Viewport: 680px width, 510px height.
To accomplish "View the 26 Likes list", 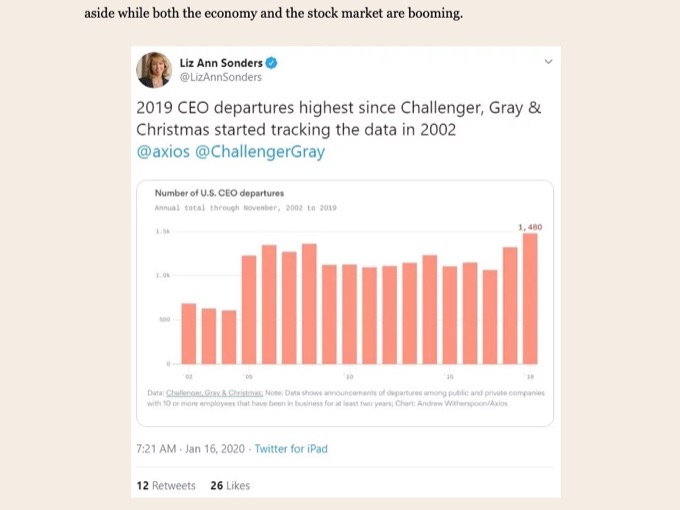I will pos(230,485).
